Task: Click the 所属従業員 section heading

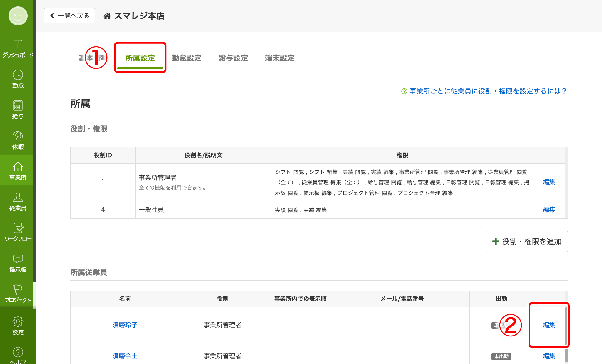Action: point(88,272)
